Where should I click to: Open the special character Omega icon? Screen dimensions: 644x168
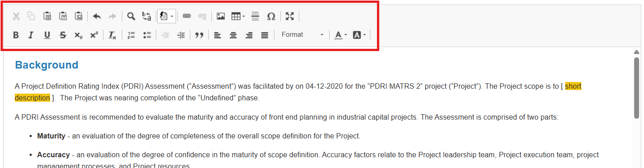[x=271, y=17]
